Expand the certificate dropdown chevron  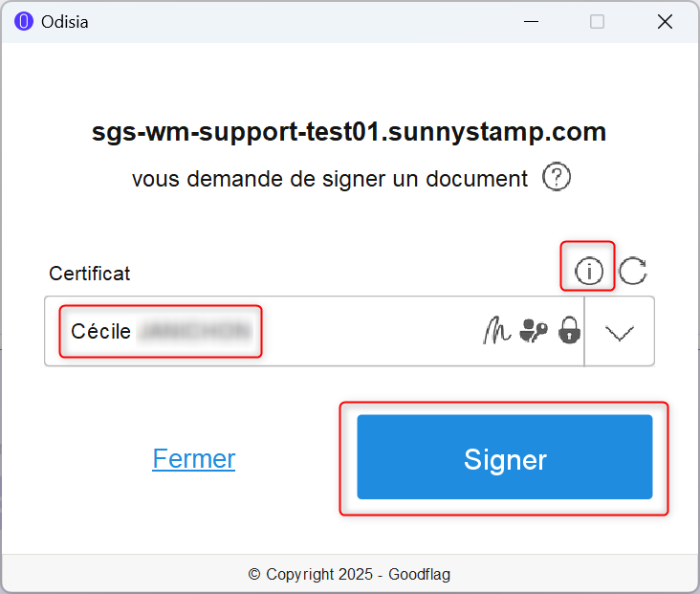coord(620,332)
